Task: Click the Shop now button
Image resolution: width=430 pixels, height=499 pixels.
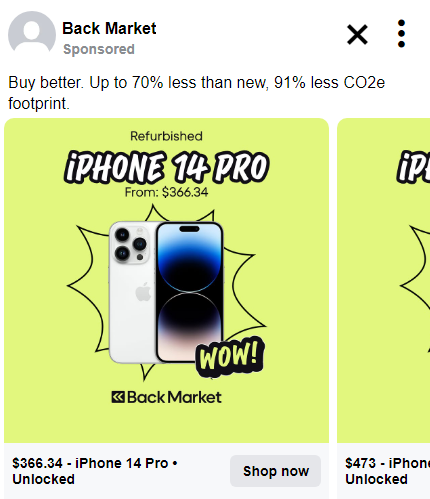Action: coord(275,471)
